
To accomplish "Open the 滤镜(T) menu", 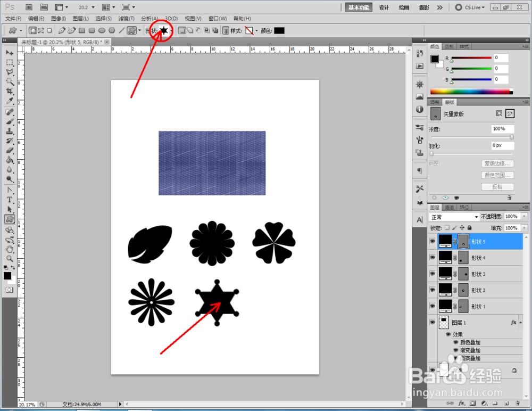I will pyautogui.click(x=126, y=18).
